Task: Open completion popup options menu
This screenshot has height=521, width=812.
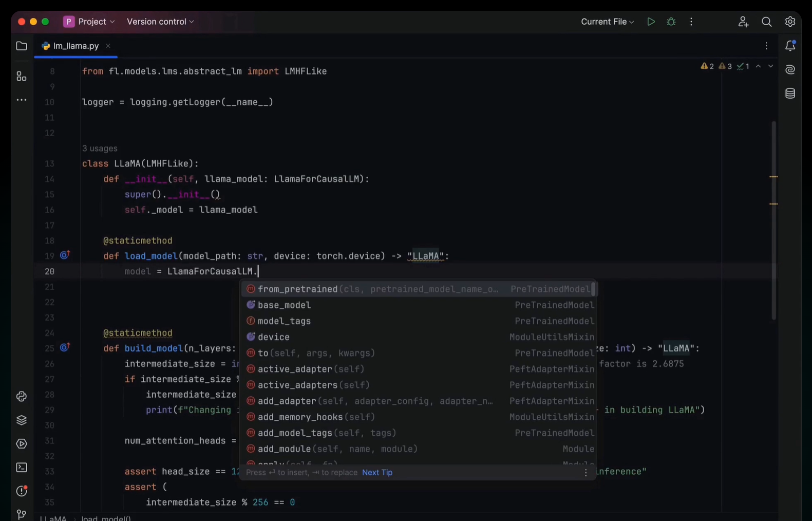Action: (586, 473)
